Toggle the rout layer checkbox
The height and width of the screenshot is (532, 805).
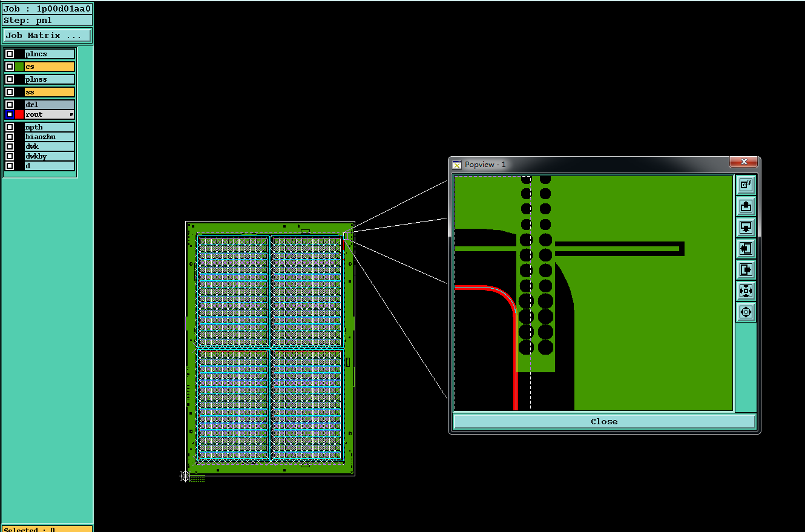(x=10, y=114)
